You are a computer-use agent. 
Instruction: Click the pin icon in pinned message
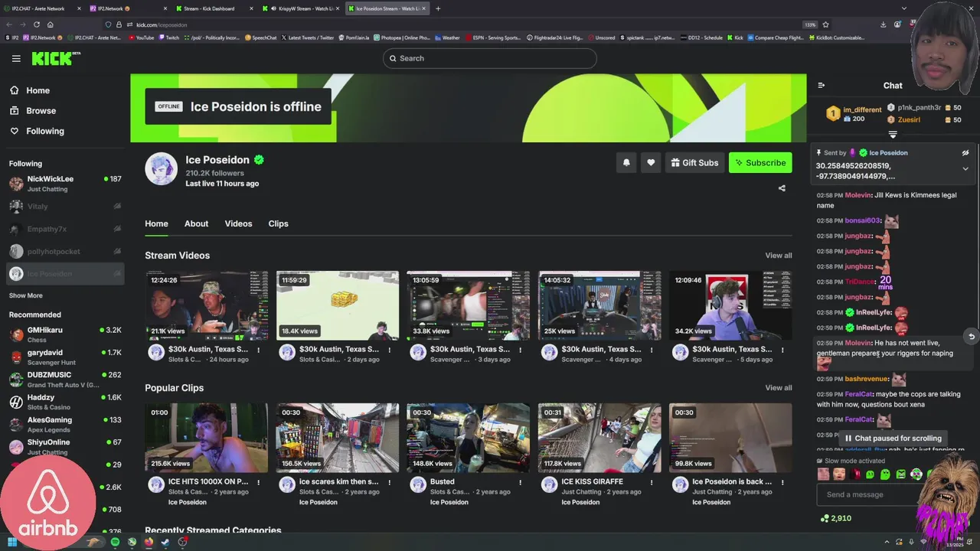(x=819, y=153)
